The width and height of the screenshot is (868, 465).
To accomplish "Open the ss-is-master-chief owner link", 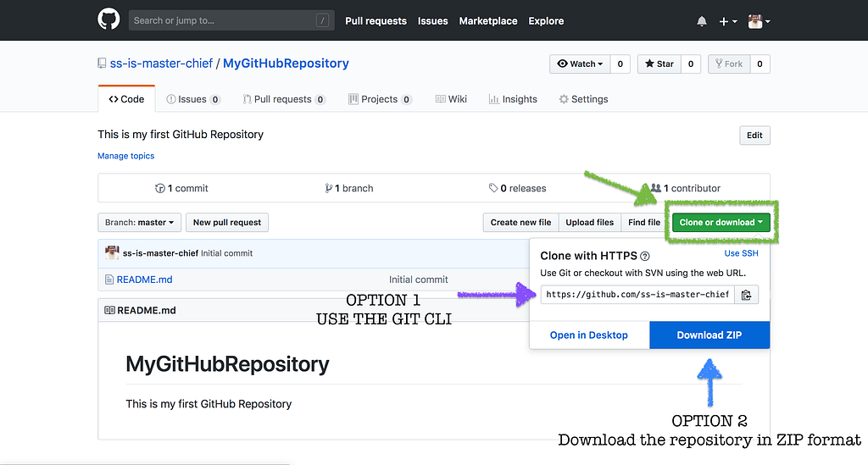I will (x=161, y=64).
